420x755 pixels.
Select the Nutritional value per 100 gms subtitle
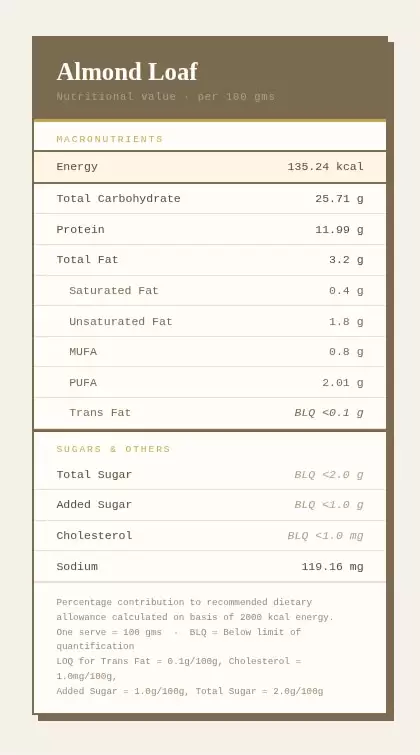165,96
